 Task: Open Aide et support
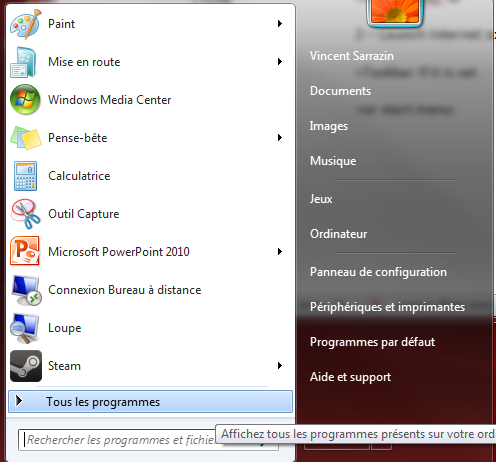350,377
